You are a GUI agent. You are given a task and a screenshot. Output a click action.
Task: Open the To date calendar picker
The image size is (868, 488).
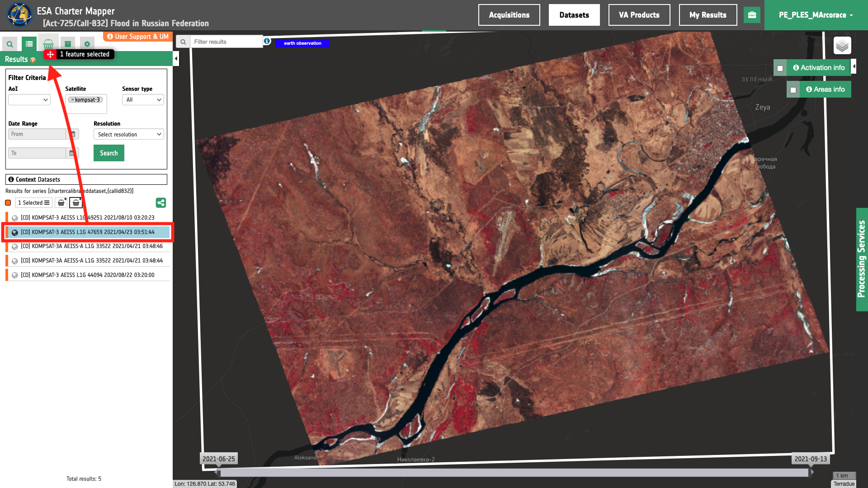72,153
